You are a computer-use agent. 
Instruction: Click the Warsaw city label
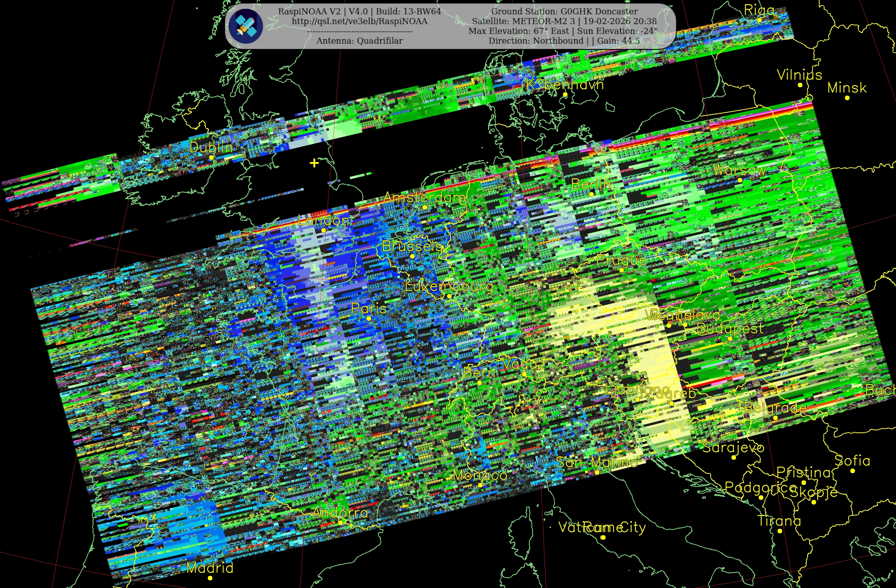739,170
